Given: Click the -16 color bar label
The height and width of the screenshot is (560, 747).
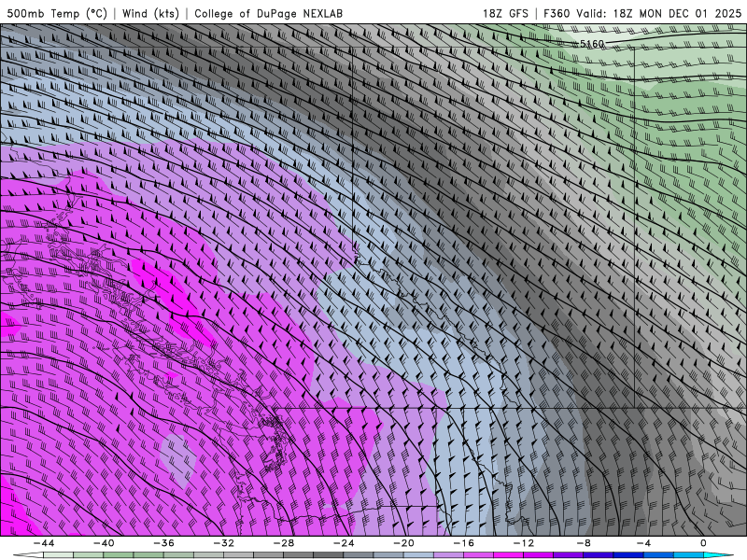Looking at the screenshot, I should pos(464,543).
